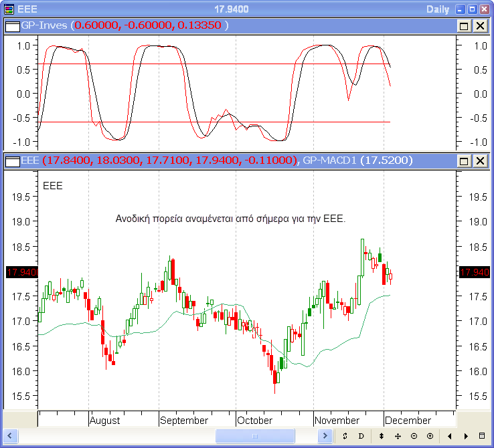The height and width of the screenshot is (448, 494).
Task: Open the EEE price pane menu icon
Action: (12, 160)
